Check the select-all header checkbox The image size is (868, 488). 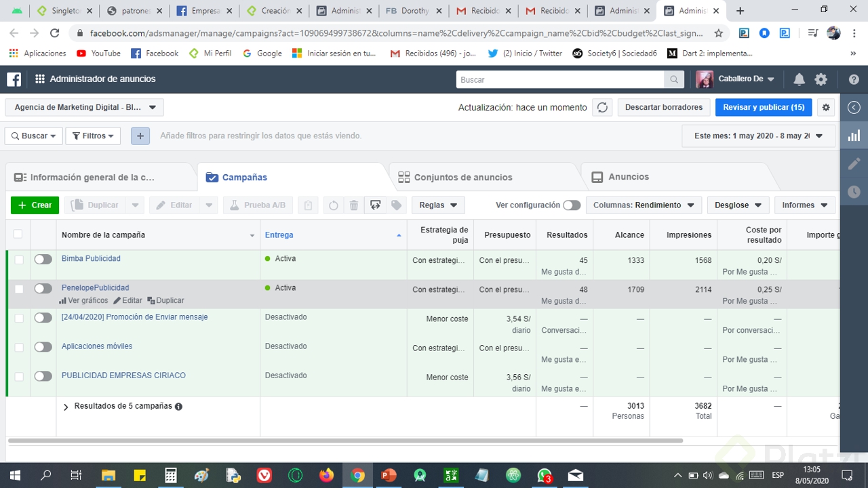[18, 234]
